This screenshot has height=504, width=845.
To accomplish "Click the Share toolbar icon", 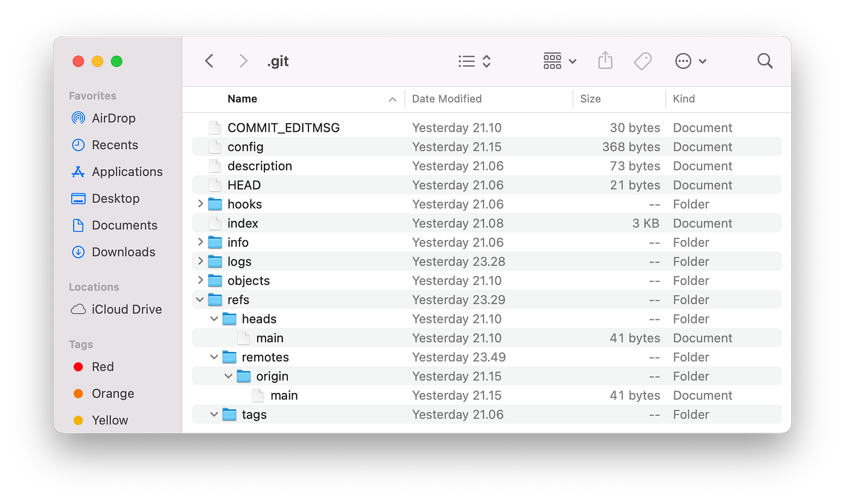I will pyautogui.click(x=605, y=60).
